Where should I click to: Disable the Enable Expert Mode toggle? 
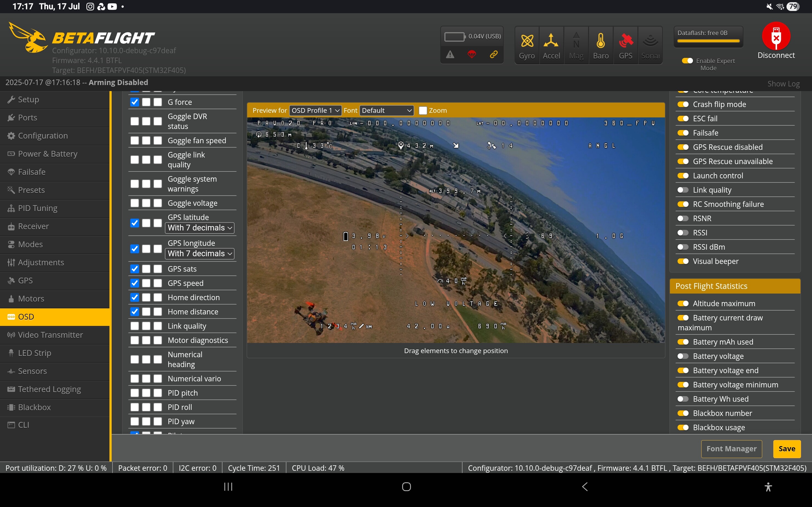tap(687, 61)
